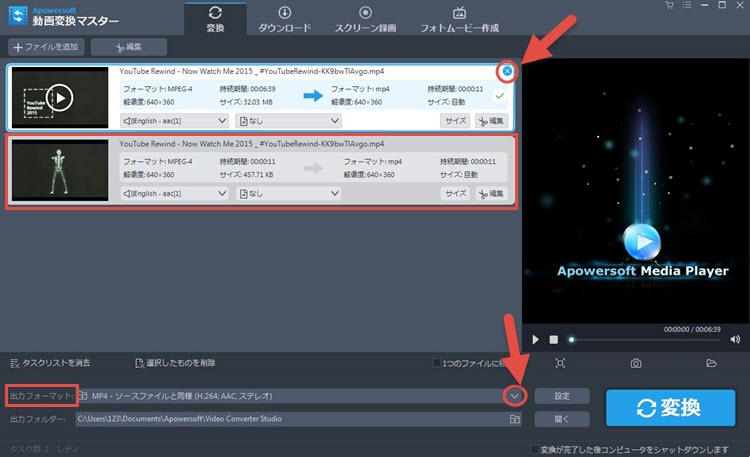Toggle shutdown computer after conversion checkbox
750x457 pixels.
click(x=535, y=449)
